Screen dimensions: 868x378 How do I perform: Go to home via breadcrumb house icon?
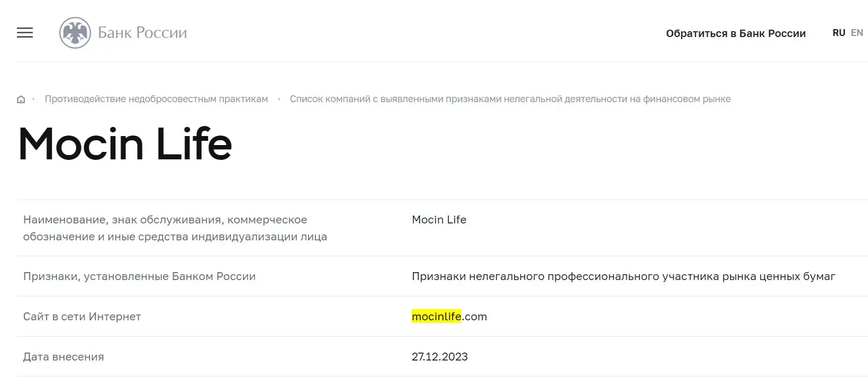[x=21, y=100]
